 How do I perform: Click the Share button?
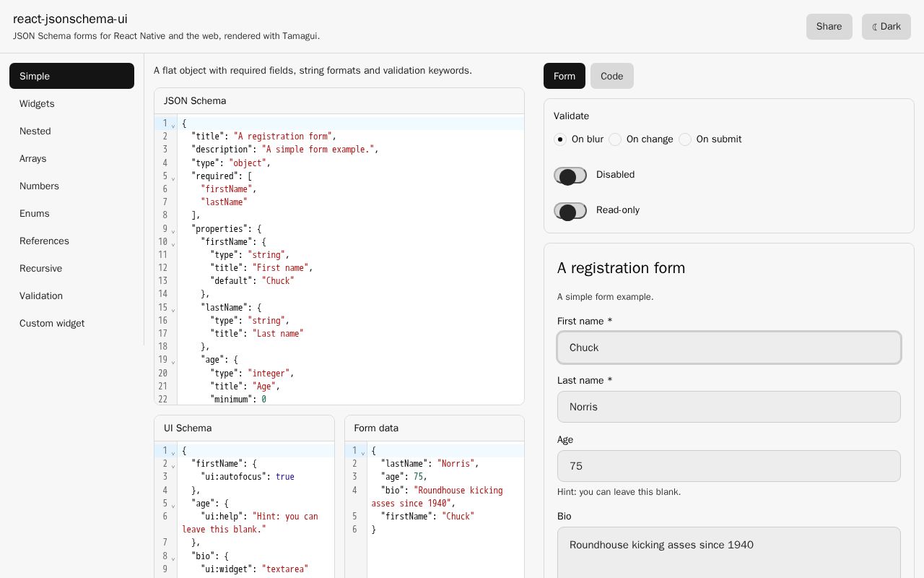[x=829, y=27]
